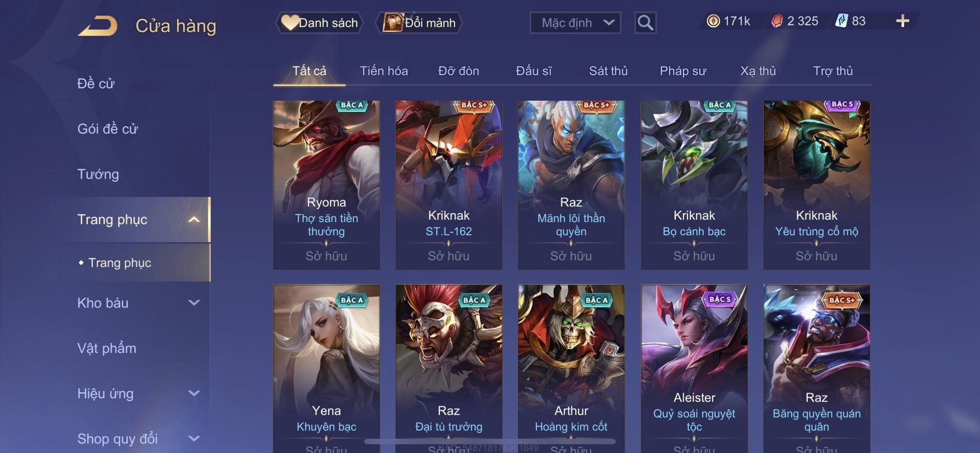Click the red gem icon showing 2 325
Screen dimensions: 980x453
point(777,21)
